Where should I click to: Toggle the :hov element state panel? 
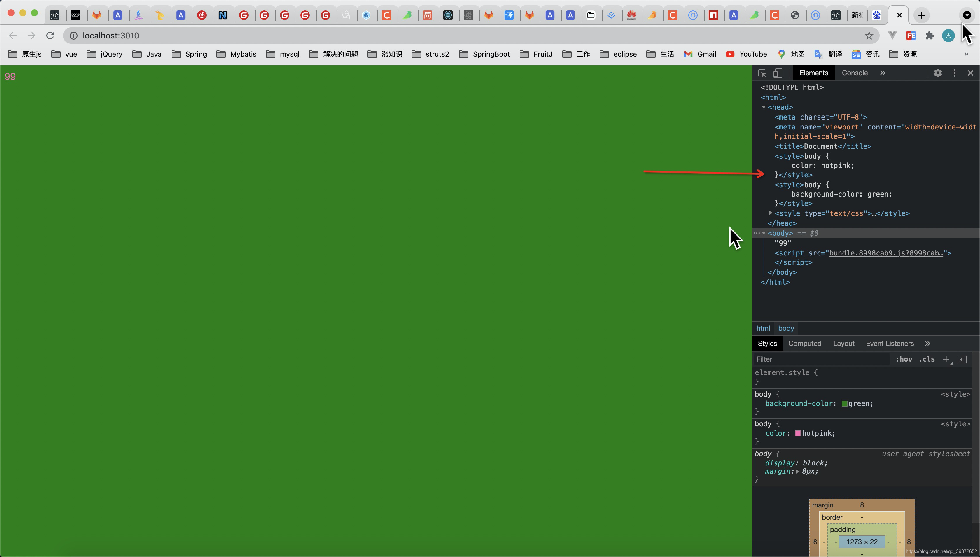[904, 359]
